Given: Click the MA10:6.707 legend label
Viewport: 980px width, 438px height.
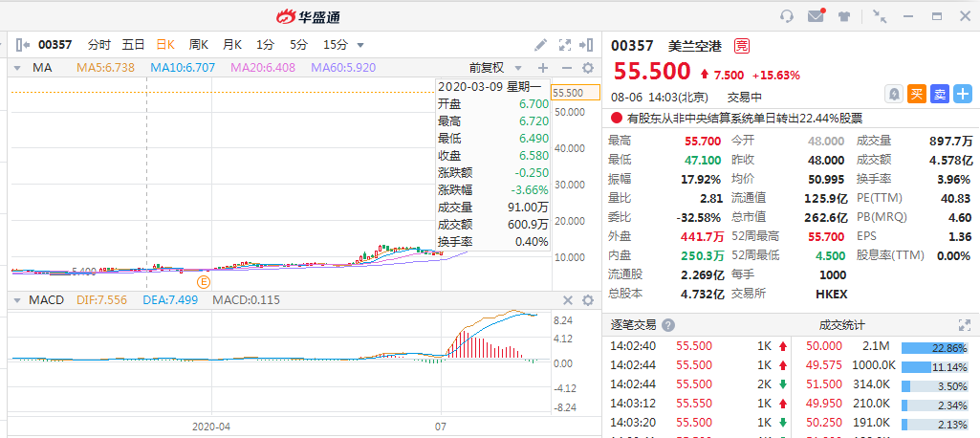Looking at the screenshot, I should click(183, 68).
